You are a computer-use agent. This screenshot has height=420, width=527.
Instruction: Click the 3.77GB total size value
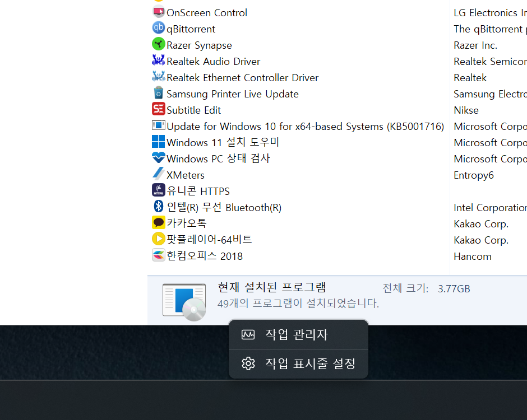(x=454, y=289)
